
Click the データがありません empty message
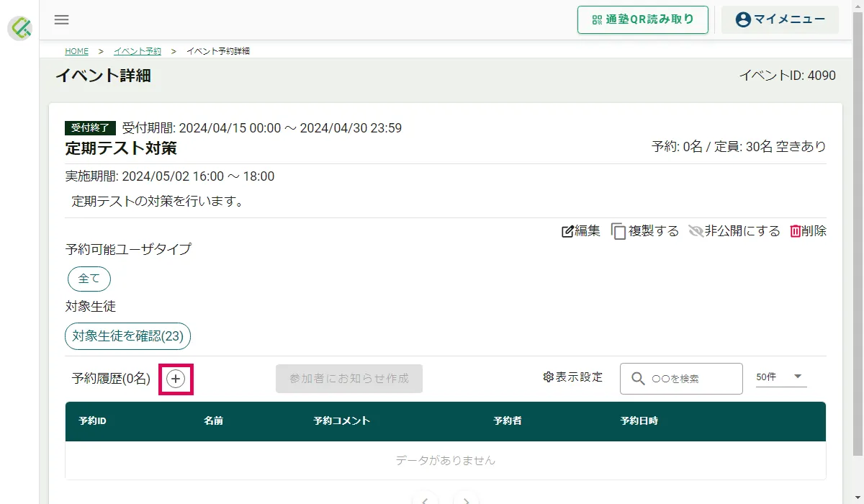pos(446,460)
